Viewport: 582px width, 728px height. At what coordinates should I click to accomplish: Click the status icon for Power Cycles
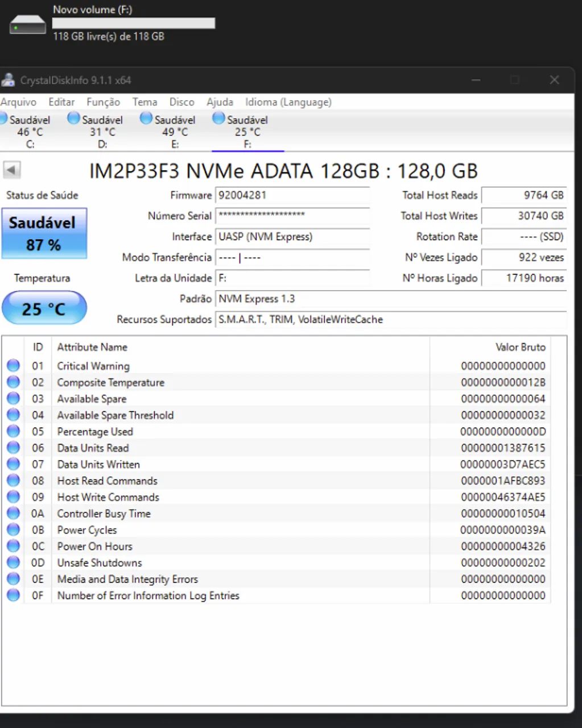click(x=13, y=530)
